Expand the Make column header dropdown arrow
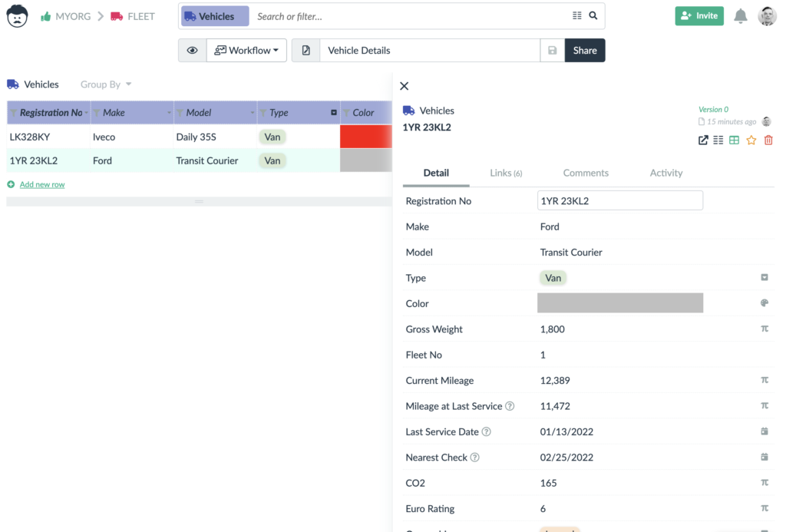Viewport: 786px width, 532px height. [x=169, y=112]
